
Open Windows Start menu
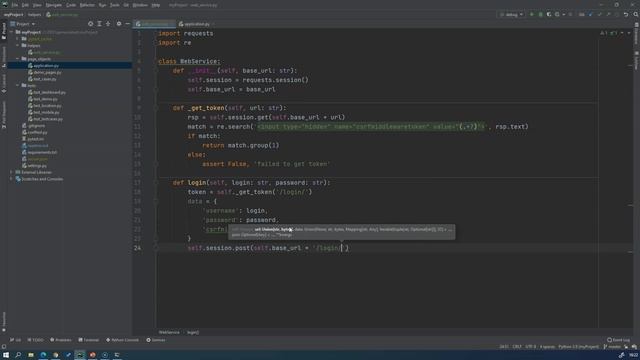click(6, 355)
